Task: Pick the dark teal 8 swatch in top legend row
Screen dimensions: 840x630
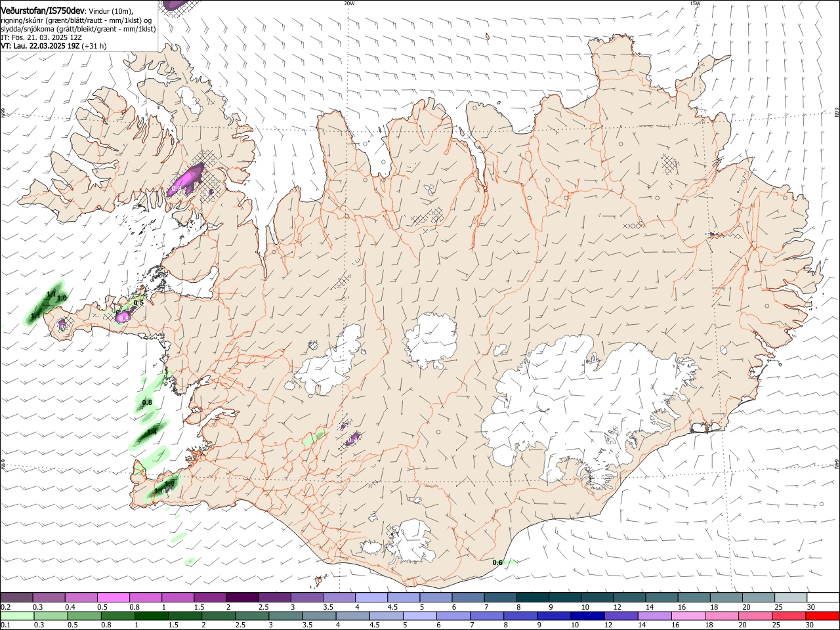Action: tap(533, 598)
